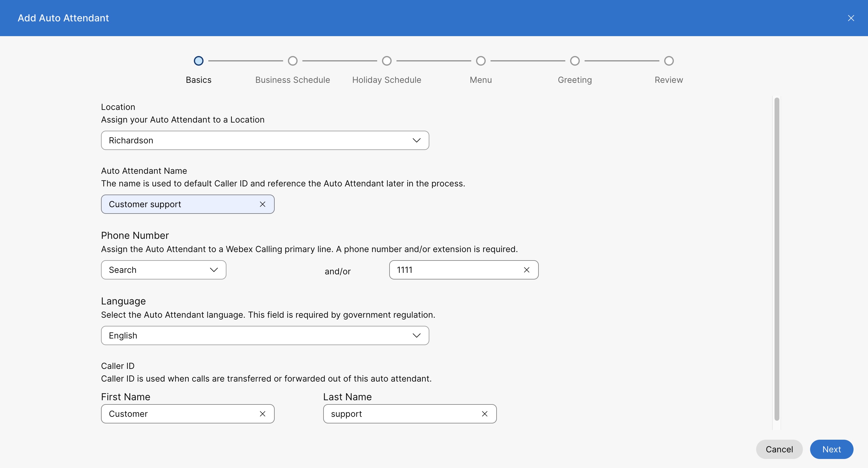This screenshot has height=468, width=868.
Task: Click the clear icon on Auto Attendant Name
Action: (x=262, y=204)
